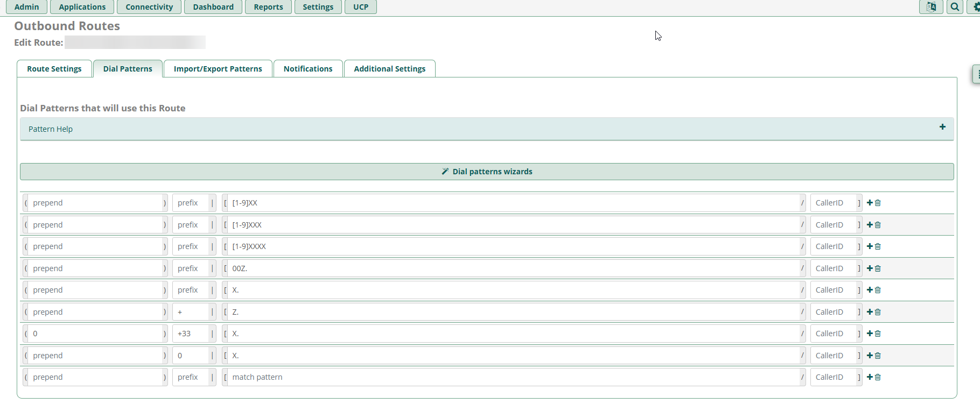
Task: Remove the +33 prefix pattern row
Action: coord(878,334)
